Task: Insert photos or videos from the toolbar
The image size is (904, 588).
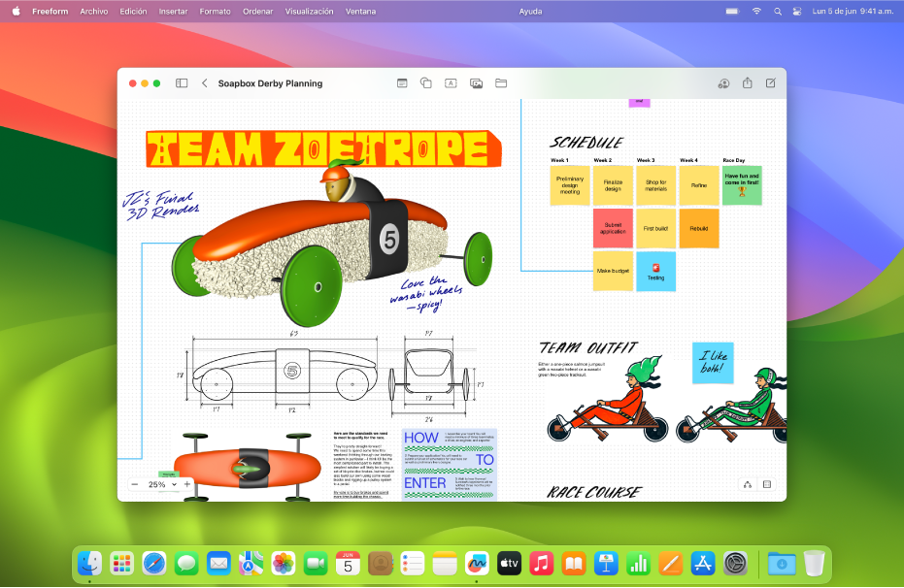Action: [x=476, y=83]
